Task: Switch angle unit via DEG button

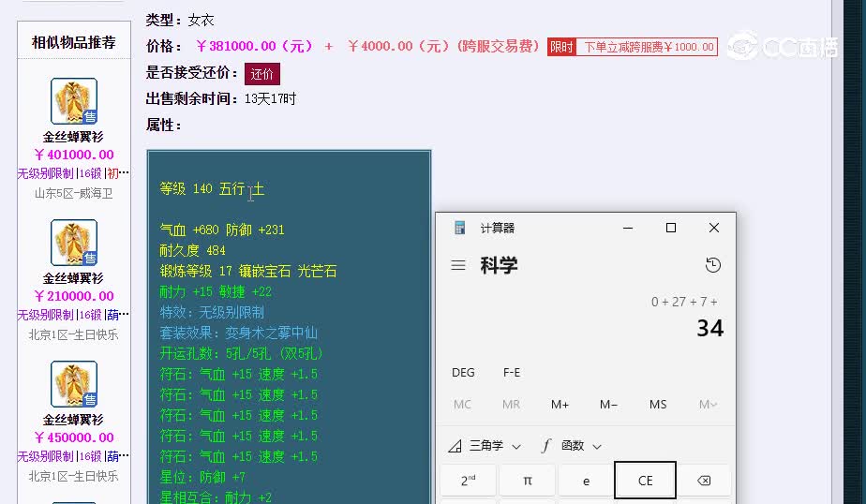Action: 463,373
